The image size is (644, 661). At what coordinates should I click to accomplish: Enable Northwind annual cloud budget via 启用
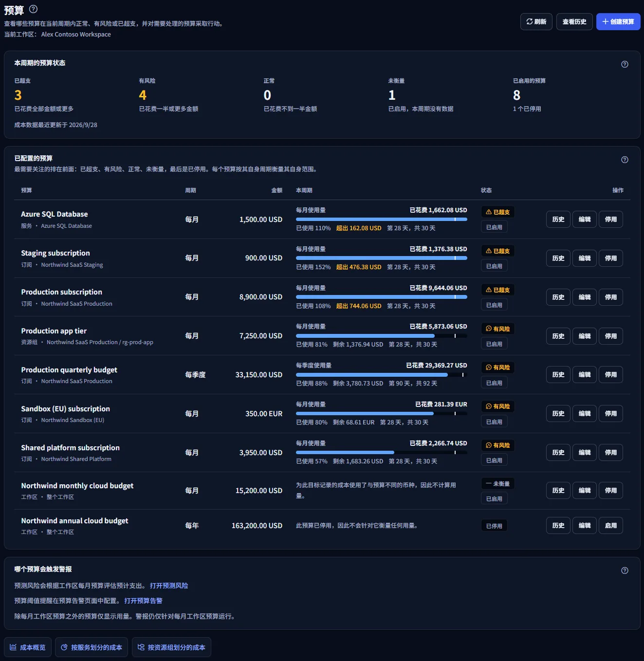(611, 526)
